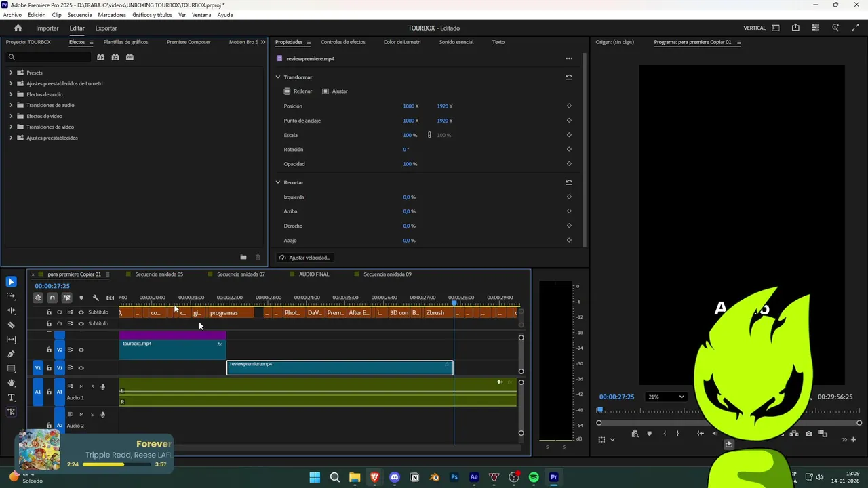868x488 pixels.
Task: Click Go to In point button
Action: pyautogui.click(x=701, y=434)
